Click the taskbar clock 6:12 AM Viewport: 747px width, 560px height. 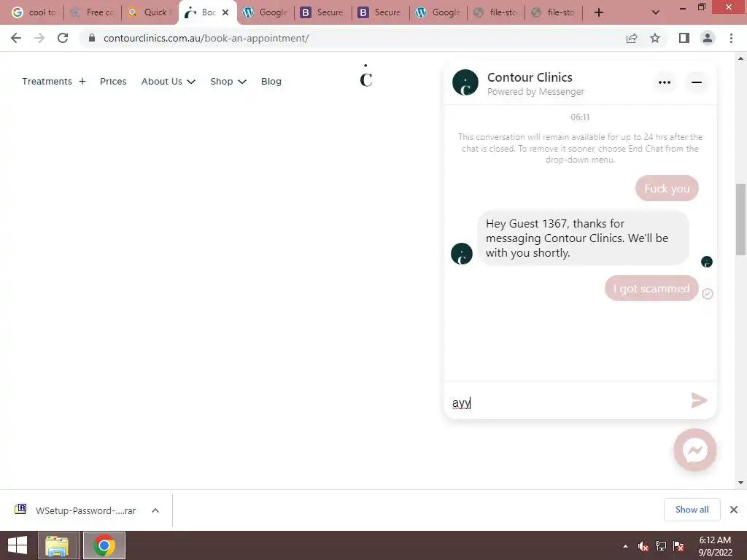(715, 540)
